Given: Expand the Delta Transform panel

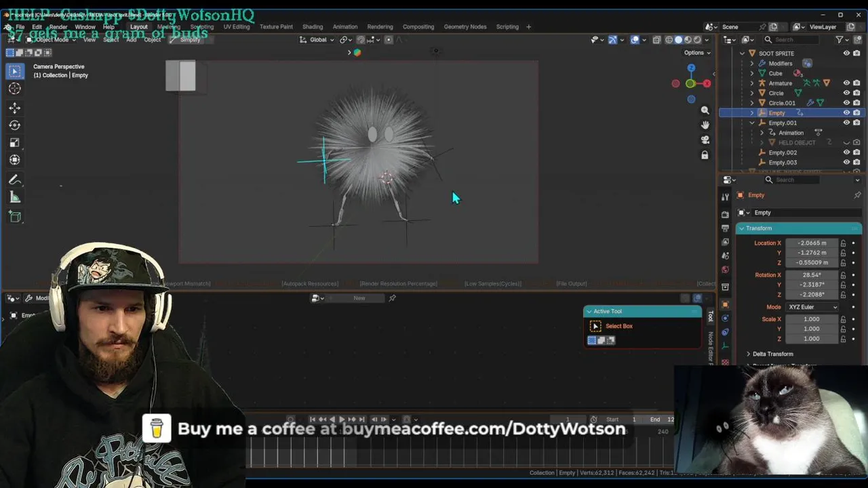Looking at the screenshot, I should point(749,354).
